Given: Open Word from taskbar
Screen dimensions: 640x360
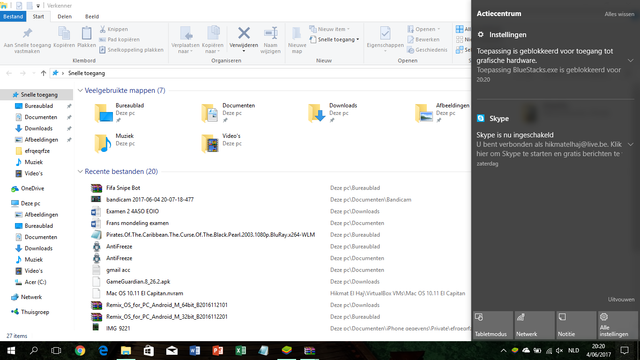Looking at the screenshot, I should (x=195, y=351).
